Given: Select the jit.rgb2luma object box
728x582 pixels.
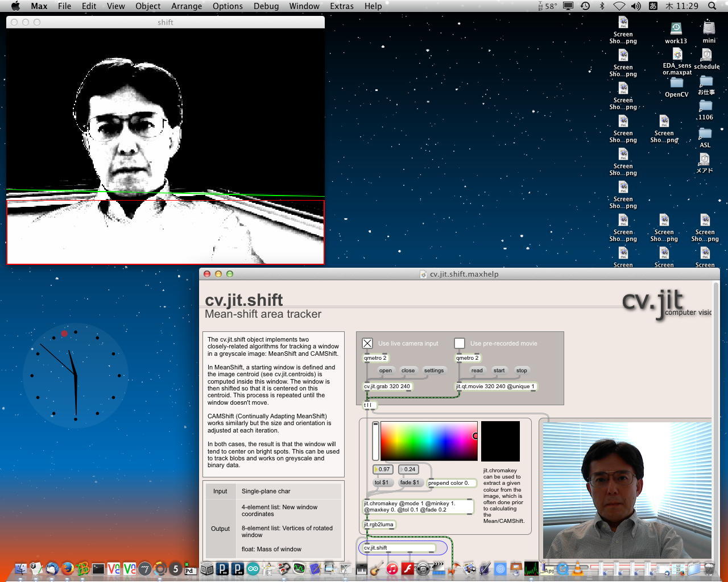Looking at the screenshot, I should click(x=379, y=525).
